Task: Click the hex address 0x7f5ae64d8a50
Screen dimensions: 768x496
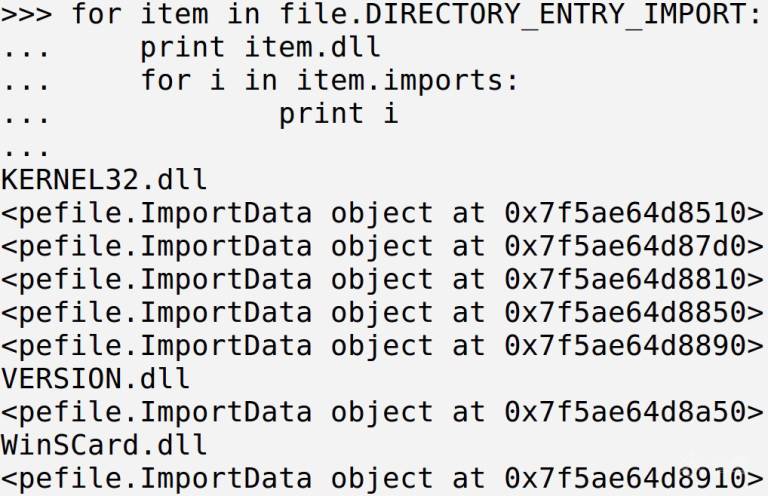Action: [625, 412]
